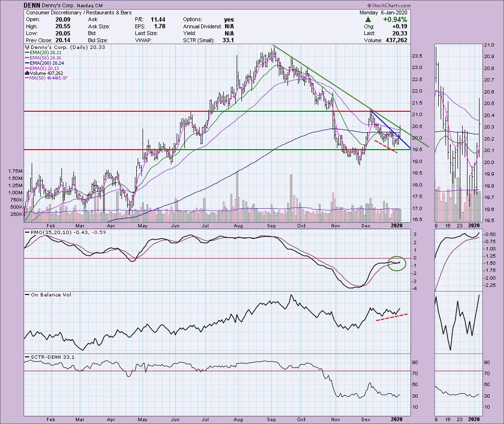Select the Prev Close value 20.14
Screen dimensions: 504x424
(63, 40)
